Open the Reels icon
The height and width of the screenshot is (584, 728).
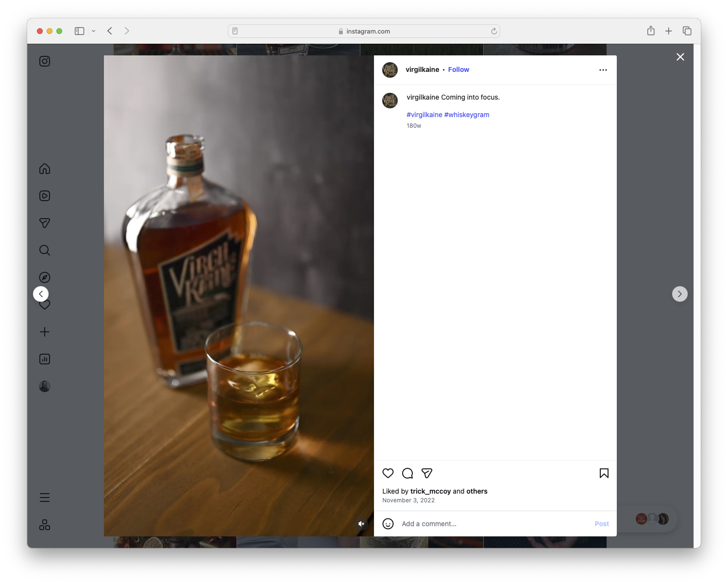click(x=44, y=196)
